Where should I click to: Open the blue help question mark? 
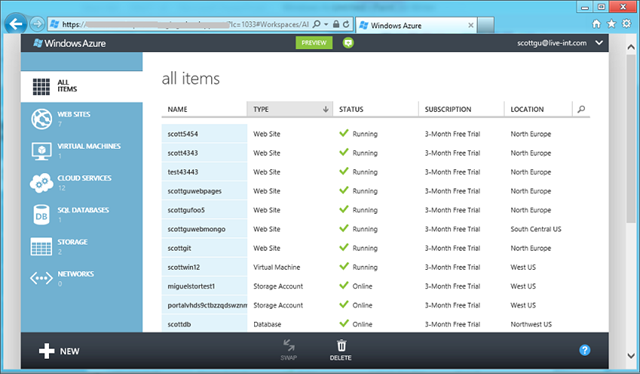point(584,350)
